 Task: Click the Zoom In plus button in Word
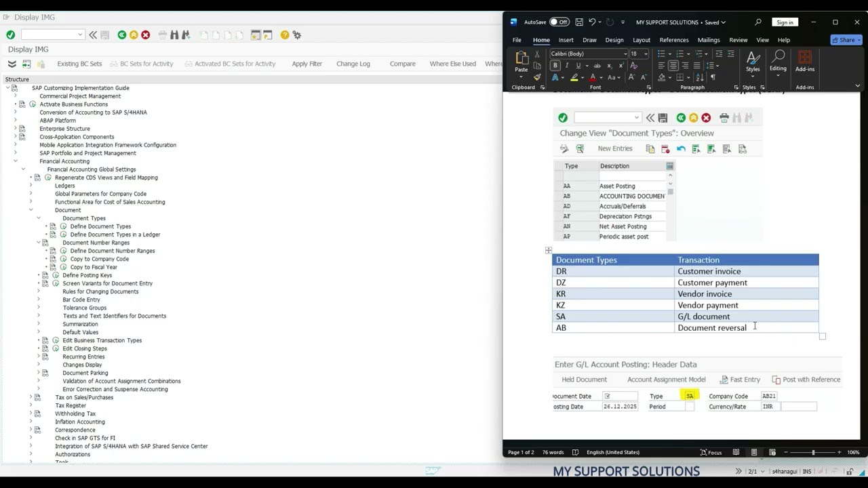coord(839,452)
